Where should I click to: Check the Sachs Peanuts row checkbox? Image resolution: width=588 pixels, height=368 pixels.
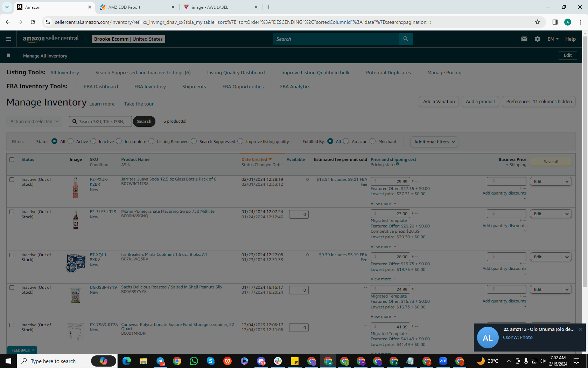pos(12,287)
